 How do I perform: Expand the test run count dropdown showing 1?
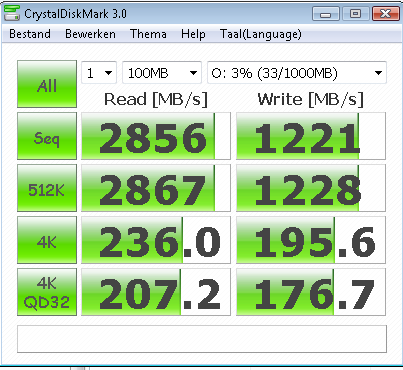tap(99, 73)
